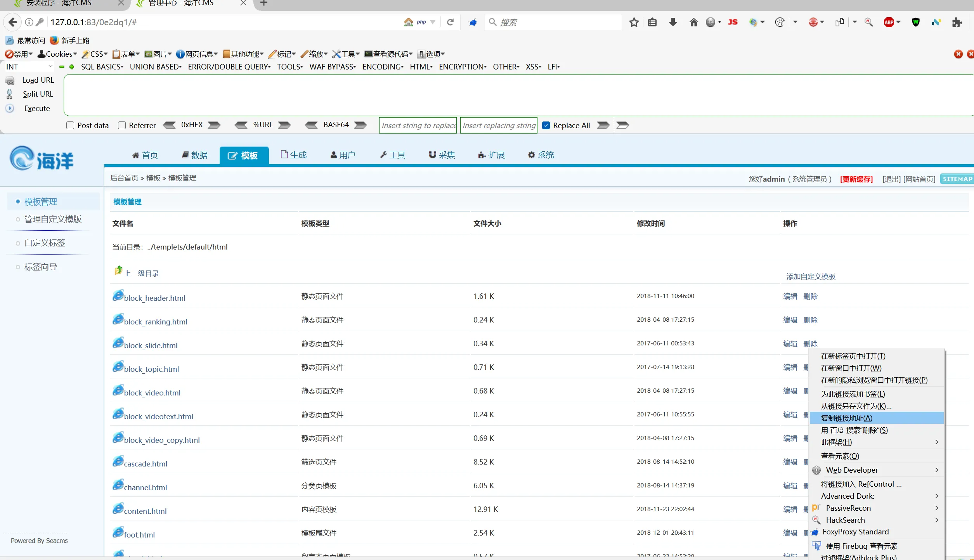Screen dimensions: 974x560
Task: Uncheck the Replace All checkbox
Action: 546,125
